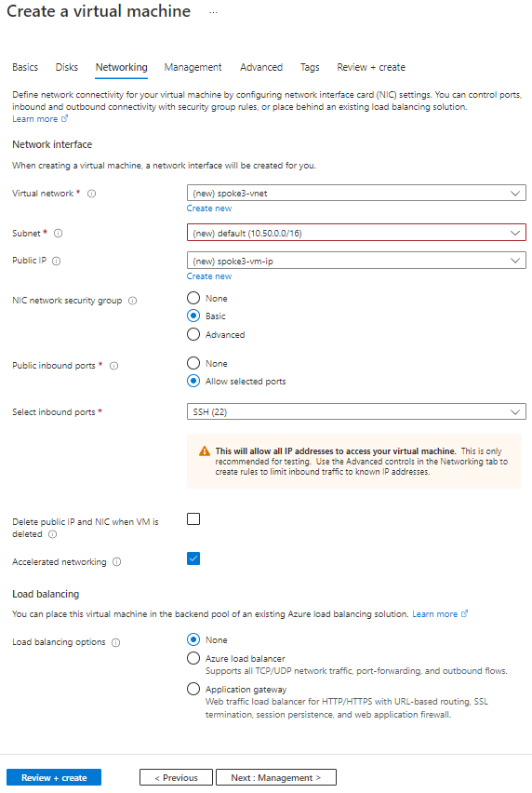Image resolution: width=532 pixels, height=793 pixels.
Task: Select None for Load balancing options
Action: (x=193, y=639)
